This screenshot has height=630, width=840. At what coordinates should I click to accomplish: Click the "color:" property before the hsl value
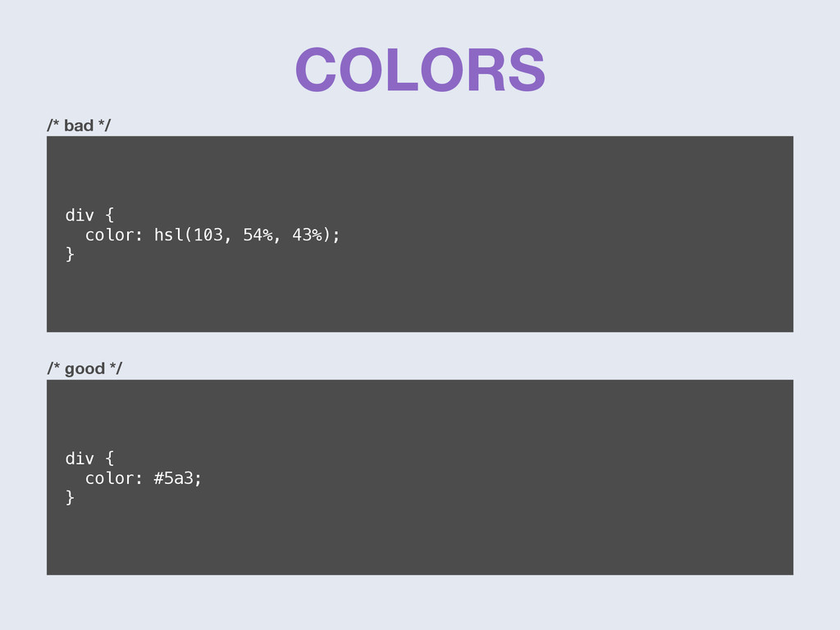click(113, 235)
